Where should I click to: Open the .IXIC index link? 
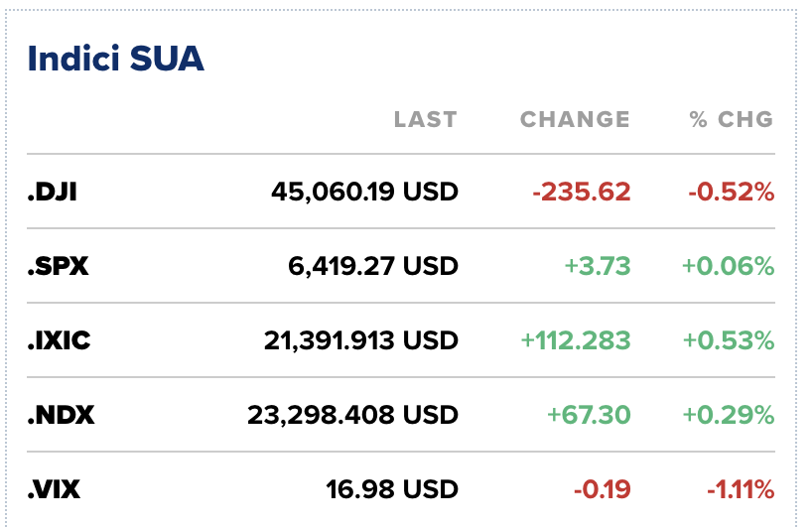[x=59, y=340]
